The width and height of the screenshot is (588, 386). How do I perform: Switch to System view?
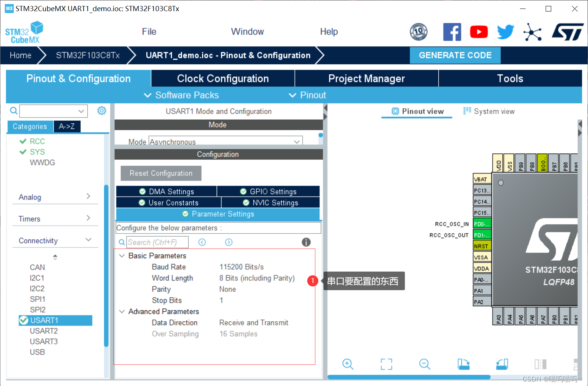(489, 111)
